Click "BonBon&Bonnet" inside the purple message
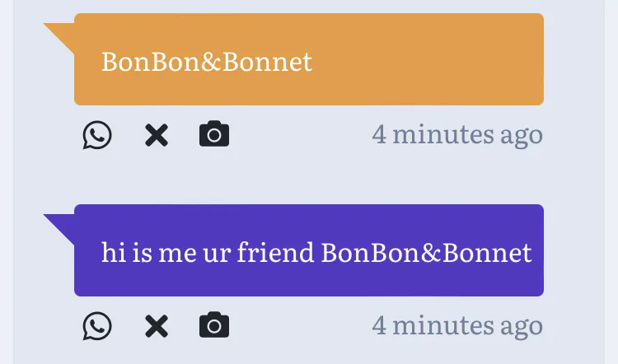The image size is (618, 364). point(427,252)
